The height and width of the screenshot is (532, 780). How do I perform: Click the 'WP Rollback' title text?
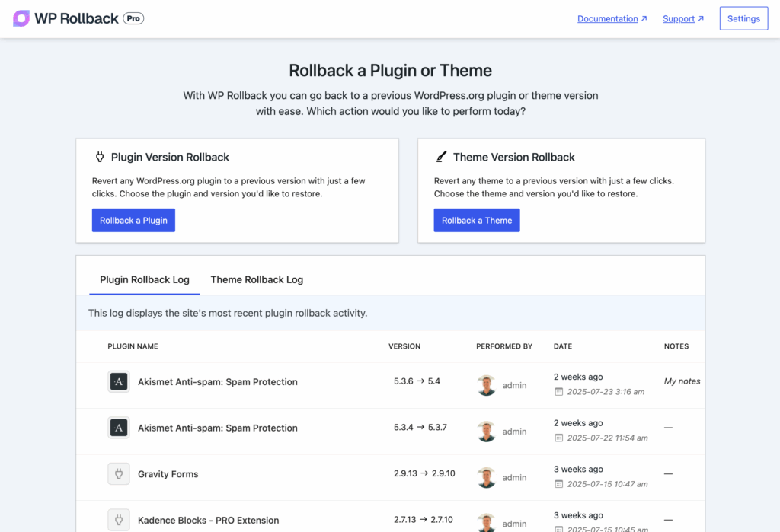(77, 18)
